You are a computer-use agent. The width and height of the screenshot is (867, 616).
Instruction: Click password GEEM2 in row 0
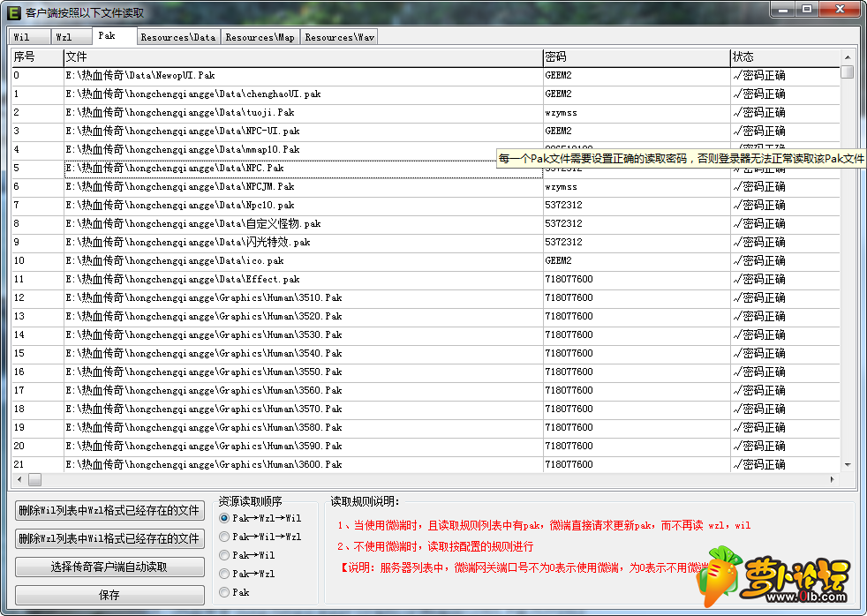pos(558,76)
